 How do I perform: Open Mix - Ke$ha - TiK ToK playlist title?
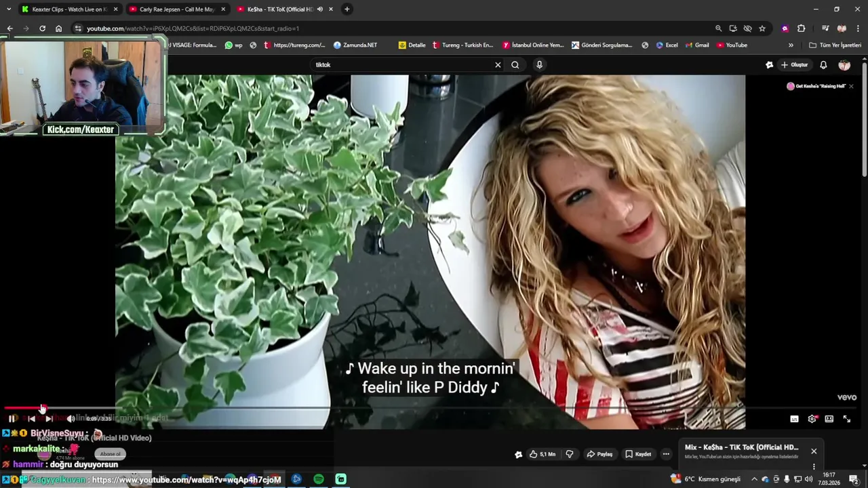(x=741, y=447)
